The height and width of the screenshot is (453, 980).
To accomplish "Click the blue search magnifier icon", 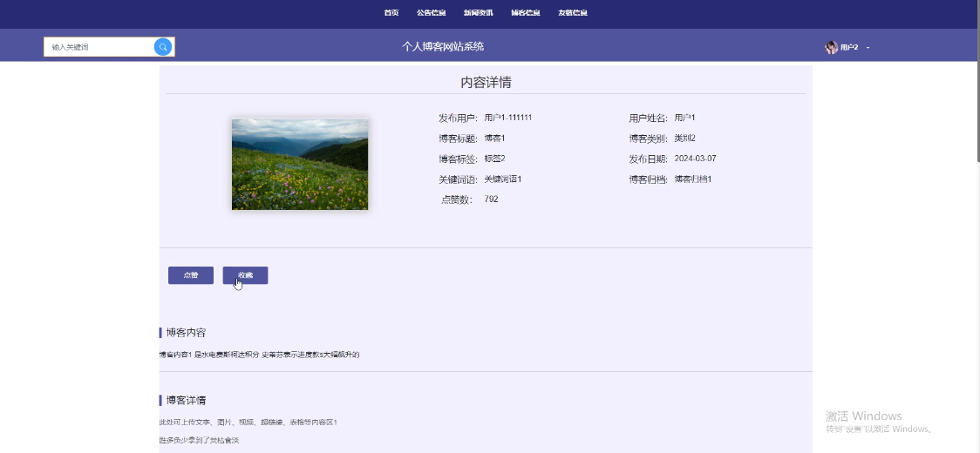I will click(162, 47).
